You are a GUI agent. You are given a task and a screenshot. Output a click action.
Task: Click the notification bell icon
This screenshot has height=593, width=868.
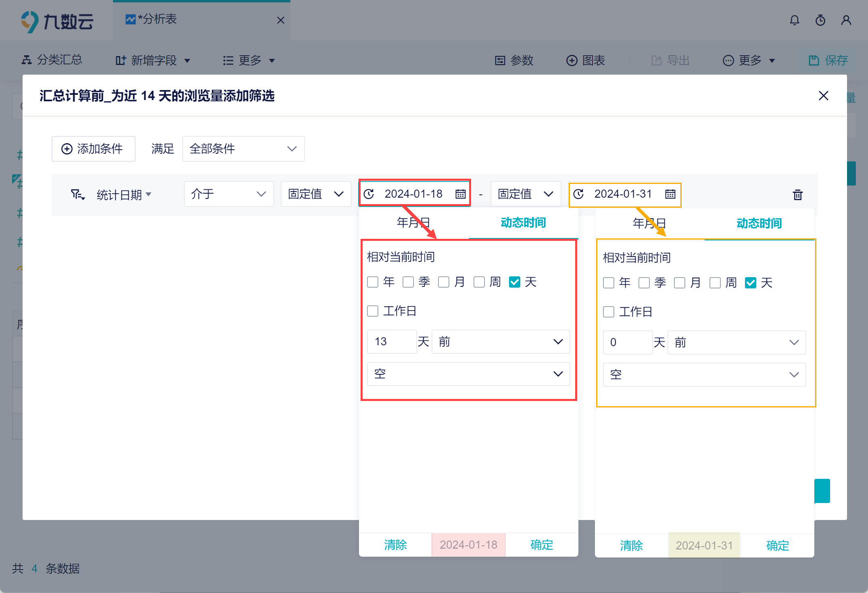coord(794,20)
